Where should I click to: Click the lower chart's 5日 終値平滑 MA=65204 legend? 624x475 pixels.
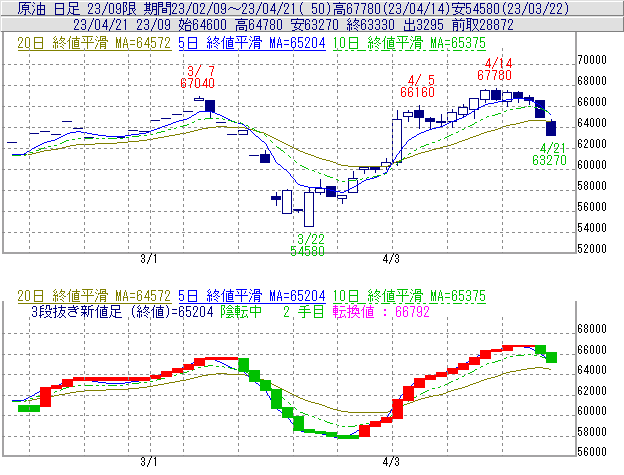252,296
